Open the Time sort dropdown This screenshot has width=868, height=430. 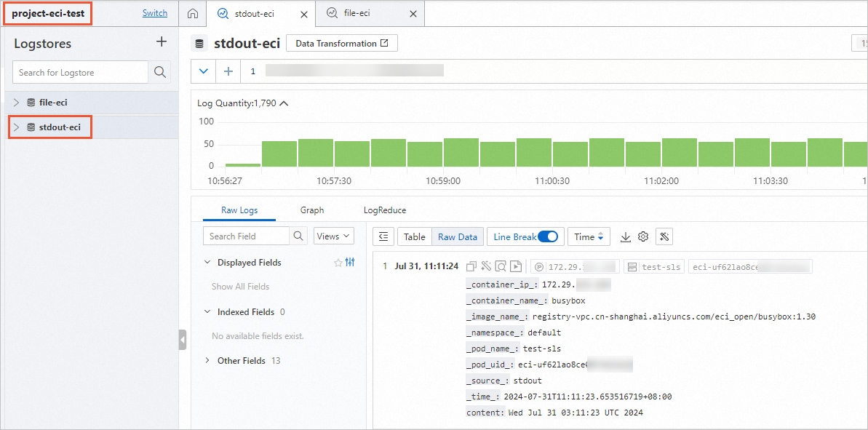click(589, 237)
